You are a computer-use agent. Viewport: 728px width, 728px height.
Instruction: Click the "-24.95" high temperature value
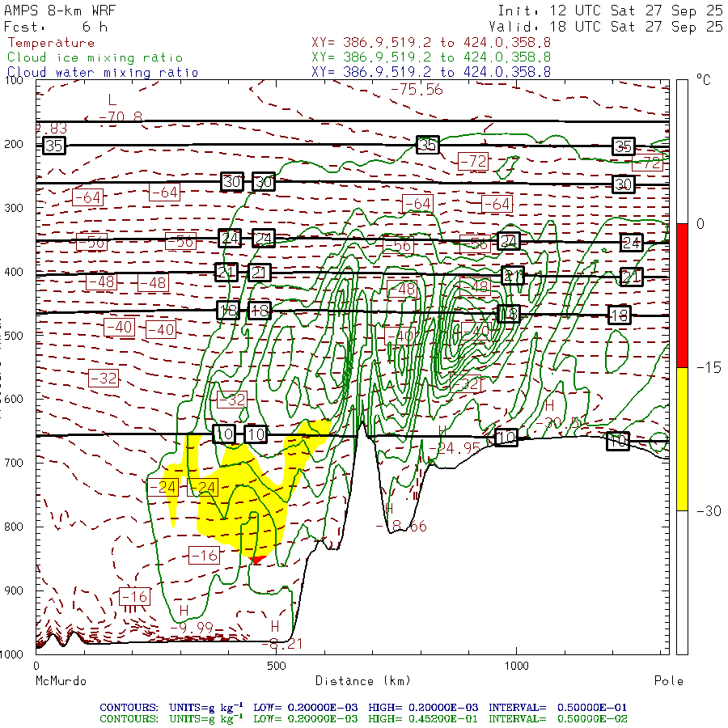[x=454, y=448]
